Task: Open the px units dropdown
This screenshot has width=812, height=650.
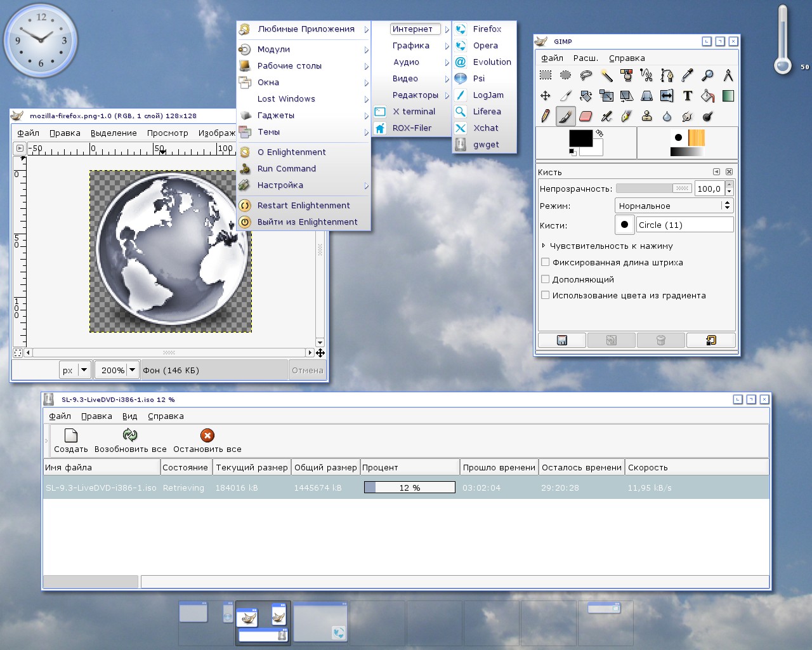Action: click(74, 370)
